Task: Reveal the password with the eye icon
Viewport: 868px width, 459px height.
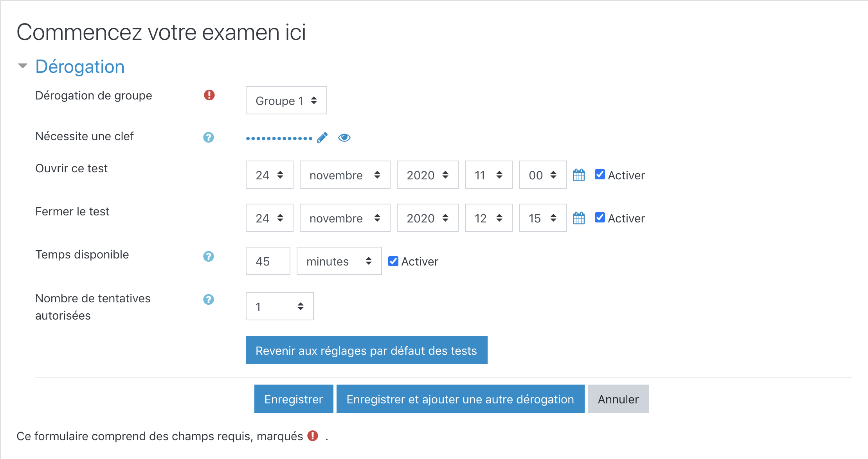Action: tap(344, 138)
